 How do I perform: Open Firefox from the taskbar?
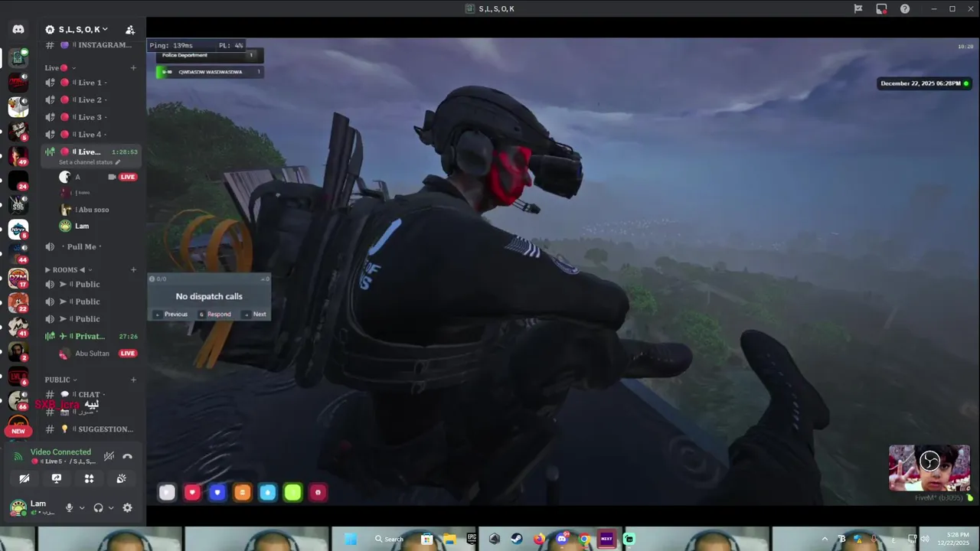tap(540, 539)
